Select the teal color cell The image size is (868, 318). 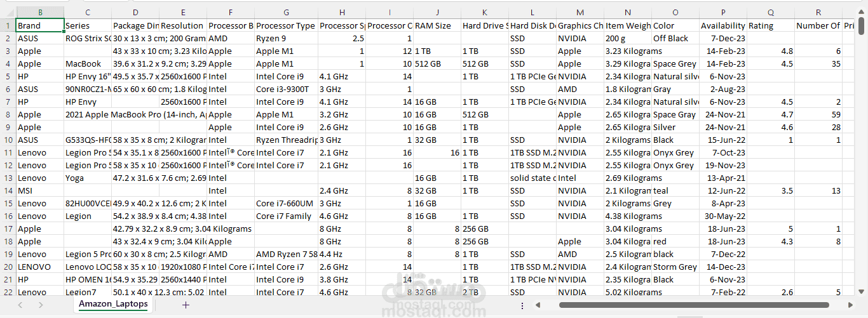pos(675,191)
